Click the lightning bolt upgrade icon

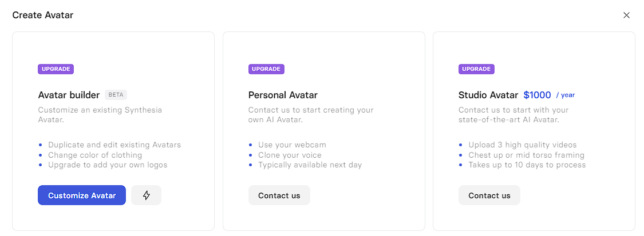(146, 195)
